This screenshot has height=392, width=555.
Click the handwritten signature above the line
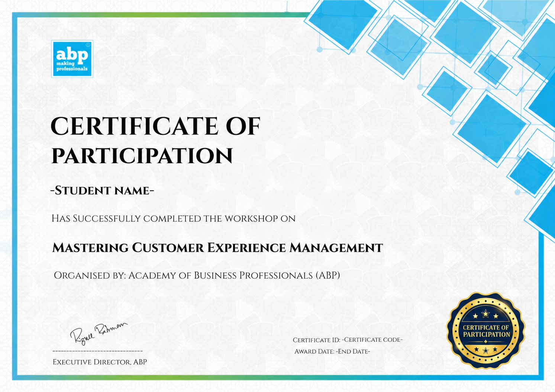(x=99, y=333)
